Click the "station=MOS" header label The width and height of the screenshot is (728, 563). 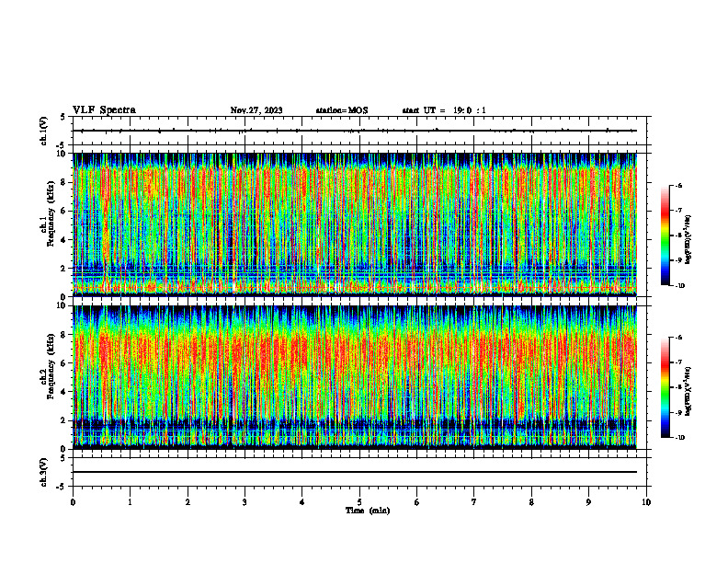[x=342, y=110]
